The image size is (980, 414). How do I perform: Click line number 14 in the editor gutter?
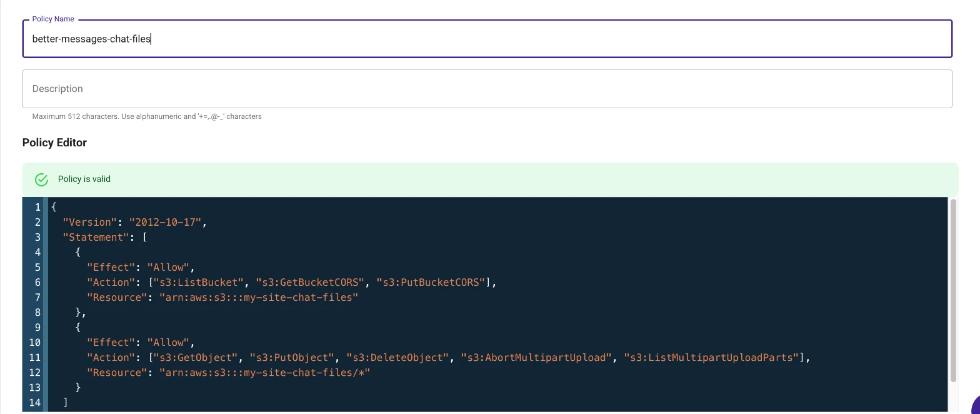34,402
